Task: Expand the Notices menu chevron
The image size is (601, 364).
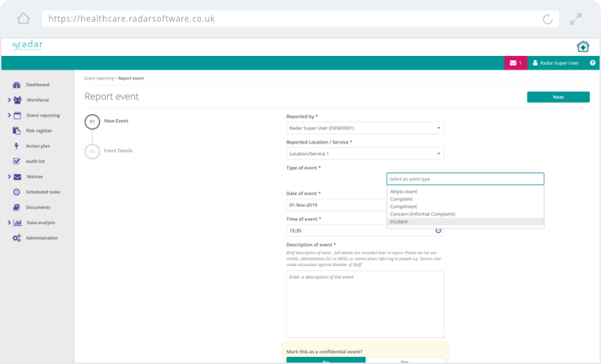Action: coord(9,176)
